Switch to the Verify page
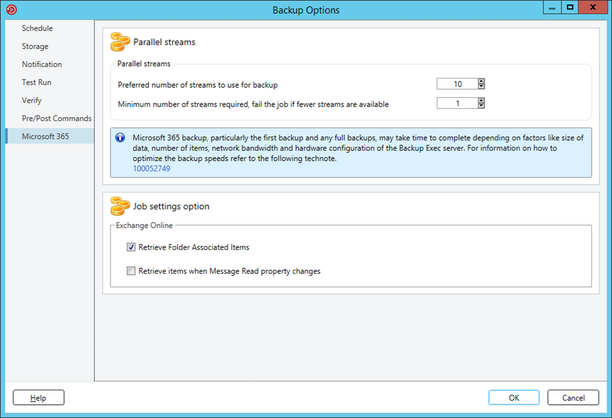 click(32, 100)
